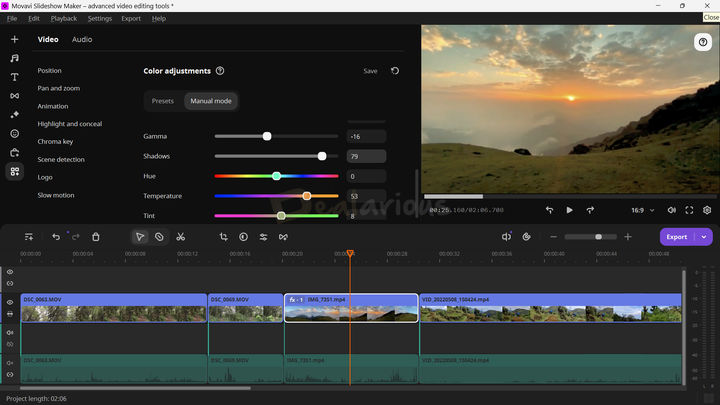Select the More tools sidebar icon
Viewport: 720px width, 405px height.
coord(15,171)
